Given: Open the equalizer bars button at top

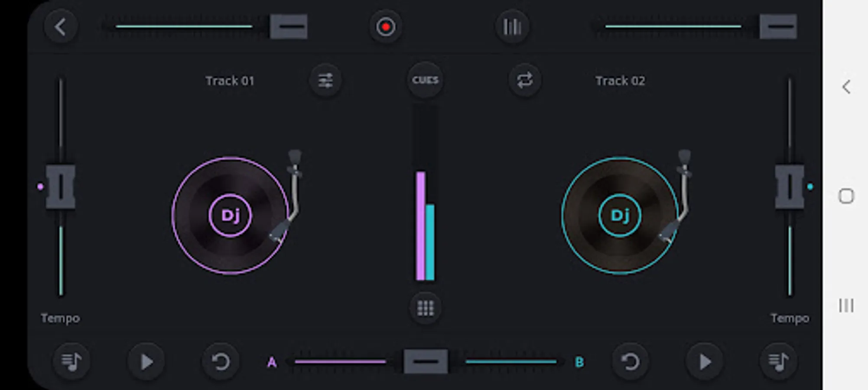Looking at the screenshot, I should coord(512,27).
